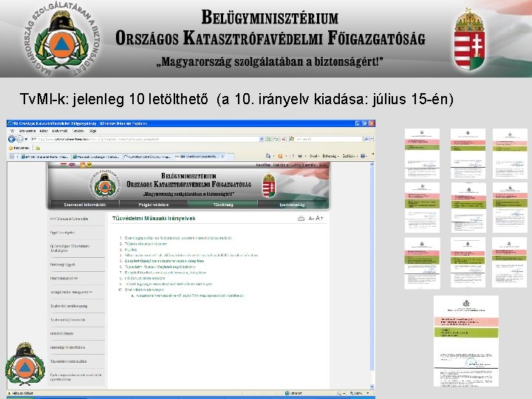Click the vertical scrollbar down arrow

[x=372, y=386]
